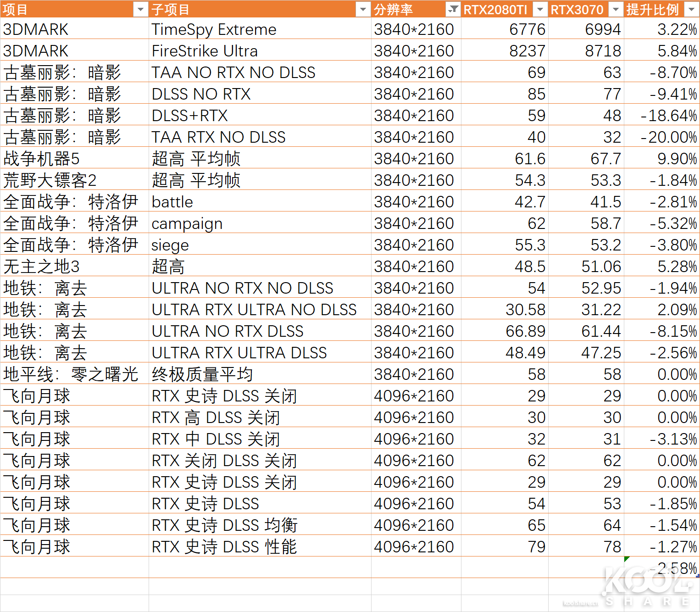Select the -2.58% average cell
The height and width of the screenshot is (612, 700).
click(x=662, y=567)
